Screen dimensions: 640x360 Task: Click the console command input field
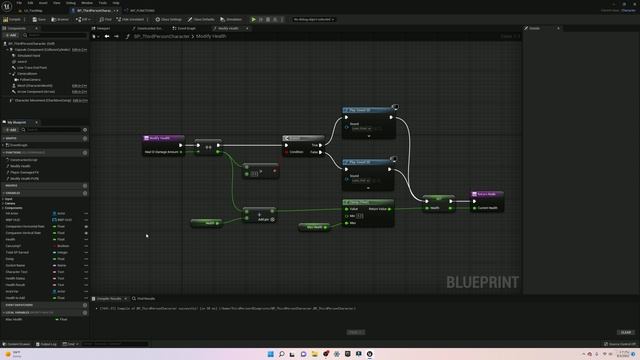pyautogui.click(x=115, y=344)
